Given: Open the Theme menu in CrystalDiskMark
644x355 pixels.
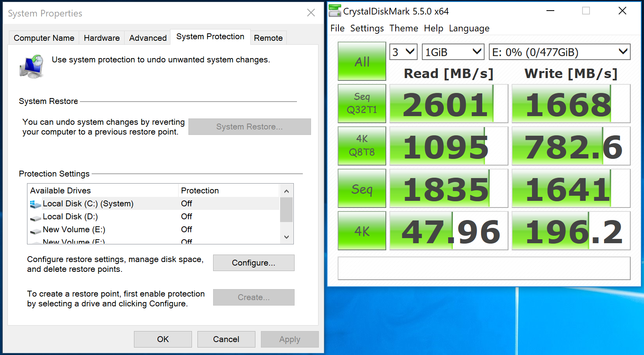Looking at the screenshot, I should click(x=403, y=28).
